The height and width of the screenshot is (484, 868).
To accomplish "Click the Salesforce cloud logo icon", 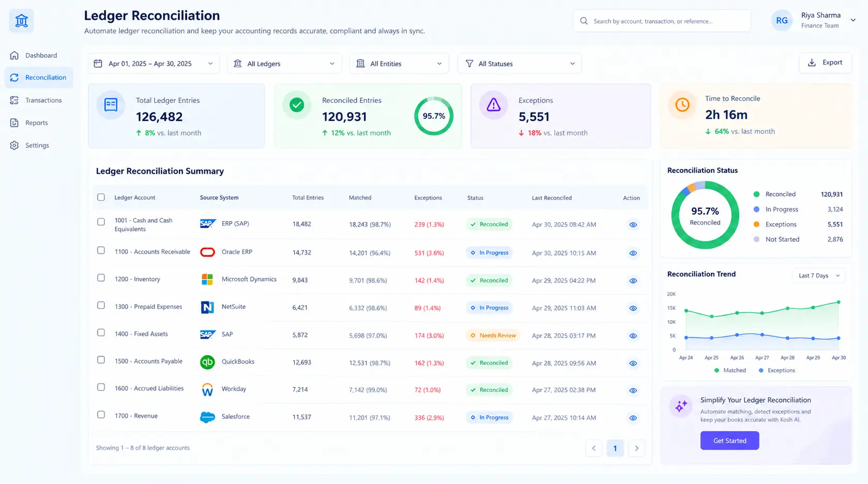I will point(207,417).
